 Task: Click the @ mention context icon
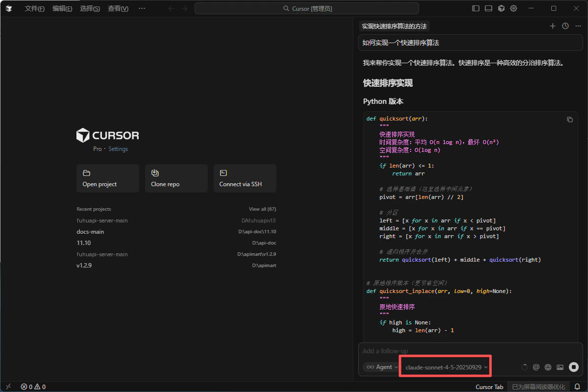point(536,367)
